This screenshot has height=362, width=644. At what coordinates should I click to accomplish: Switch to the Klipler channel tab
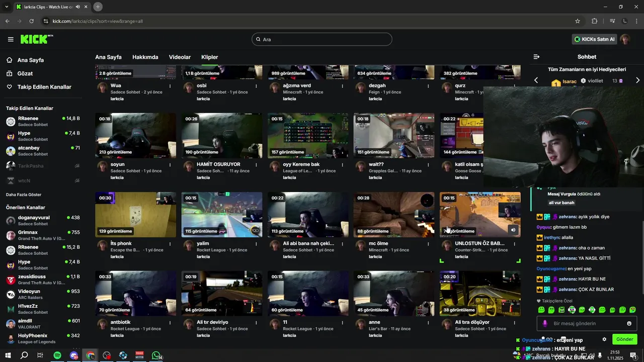(x=209, y=57)
